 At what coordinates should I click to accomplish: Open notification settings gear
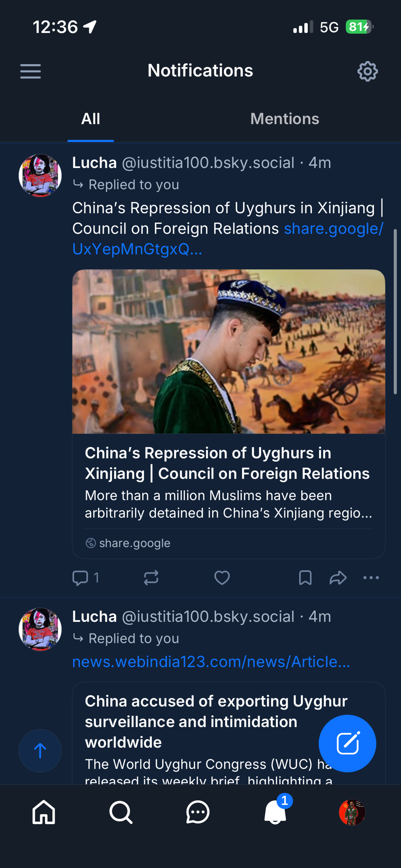coord(367,71)
